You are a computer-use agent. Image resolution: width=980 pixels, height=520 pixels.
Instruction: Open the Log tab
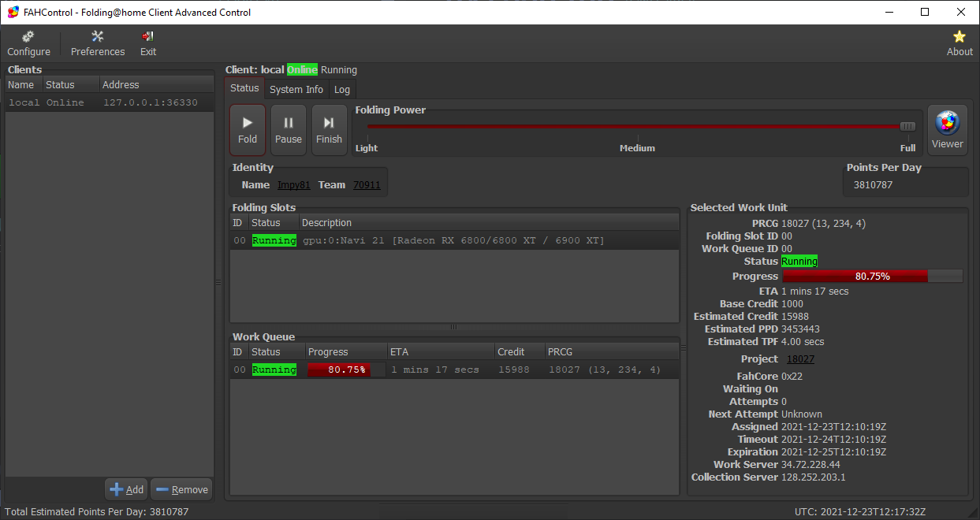[342, 90]
